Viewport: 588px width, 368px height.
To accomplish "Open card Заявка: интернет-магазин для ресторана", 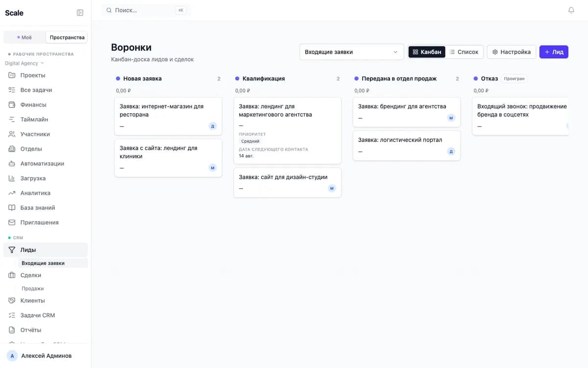I will tap(168, 116).
